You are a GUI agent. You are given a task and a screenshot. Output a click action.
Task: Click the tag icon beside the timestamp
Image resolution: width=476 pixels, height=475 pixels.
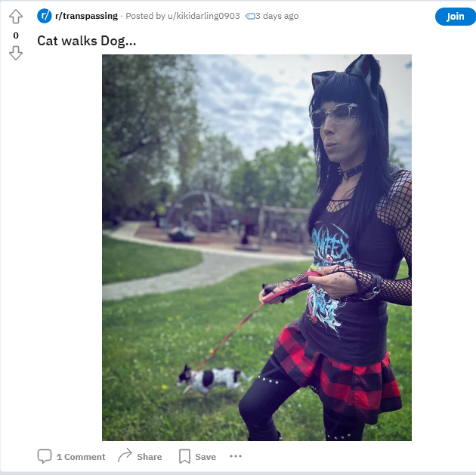[250, 16]
